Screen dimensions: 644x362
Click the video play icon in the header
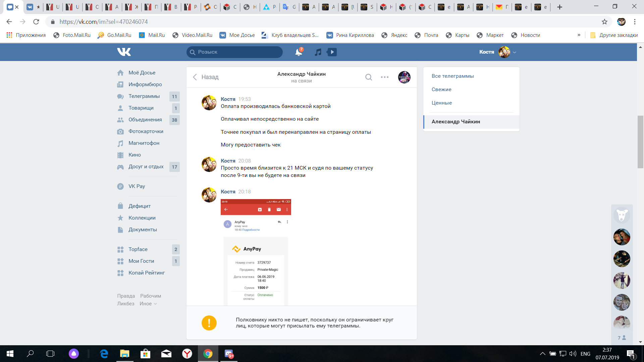[x=332, y=52]
